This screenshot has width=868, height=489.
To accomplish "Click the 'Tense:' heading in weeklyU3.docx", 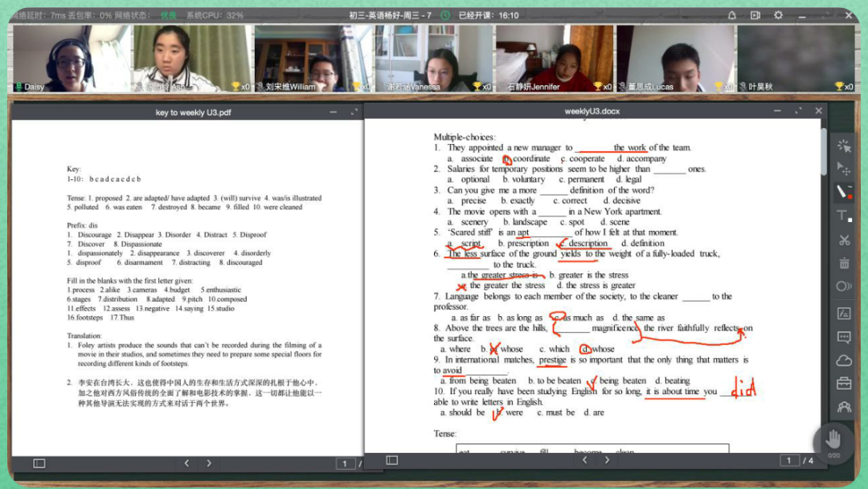I will pyautogui.click(x=445, y=434).
